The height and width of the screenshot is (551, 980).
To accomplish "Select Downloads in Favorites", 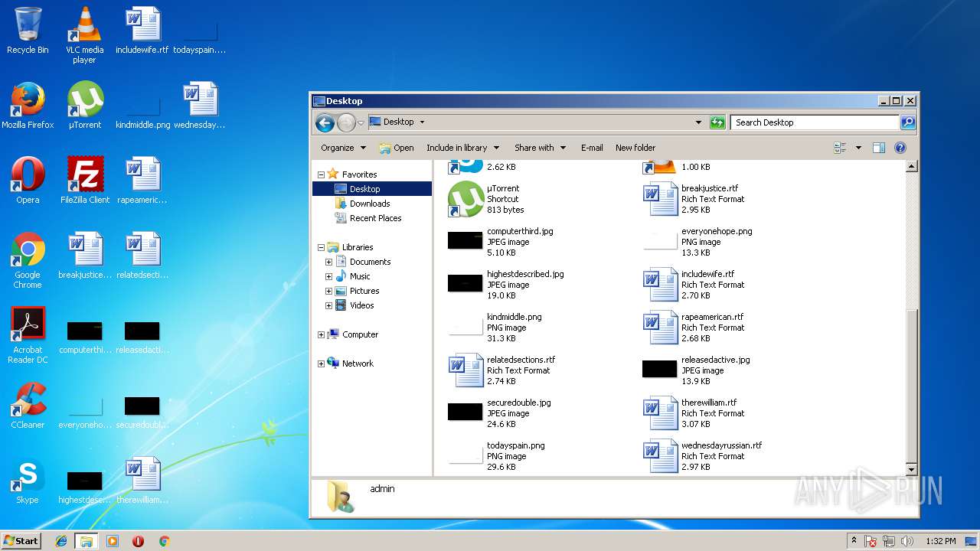I will (x=363, y=204).
